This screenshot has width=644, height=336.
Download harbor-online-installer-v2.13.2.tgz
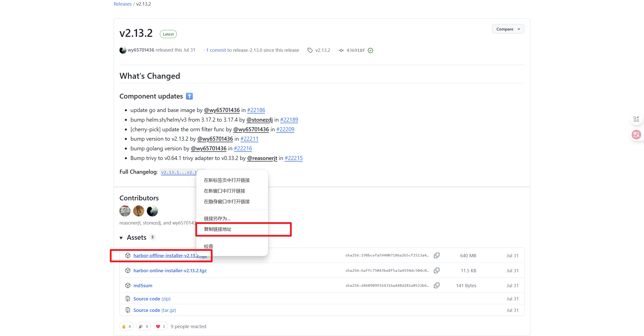tap(170, 270)
